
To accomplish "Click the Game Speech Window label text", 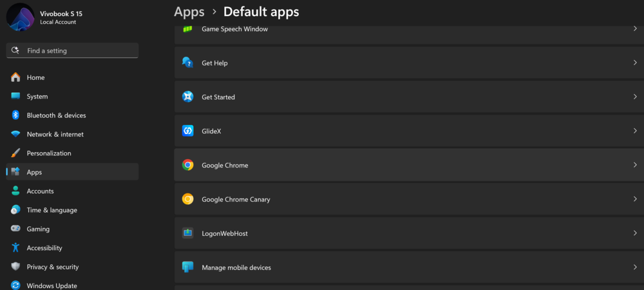I will point(234,29).
